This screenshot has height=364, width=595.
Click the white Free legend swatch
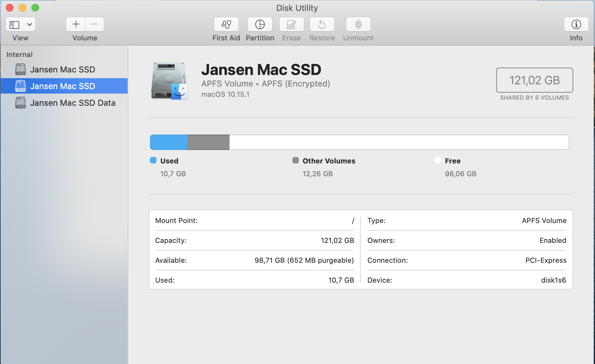coord(438,161)
